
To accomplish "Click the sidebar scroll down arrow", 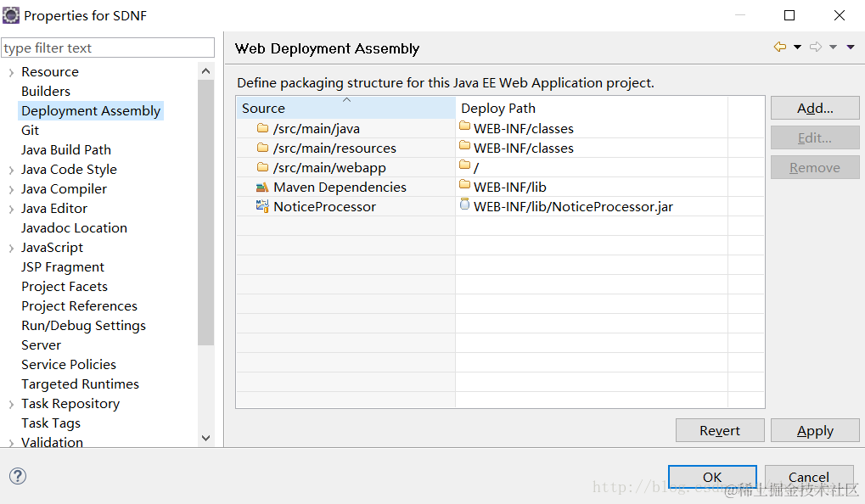I will [x=205, y=438].
